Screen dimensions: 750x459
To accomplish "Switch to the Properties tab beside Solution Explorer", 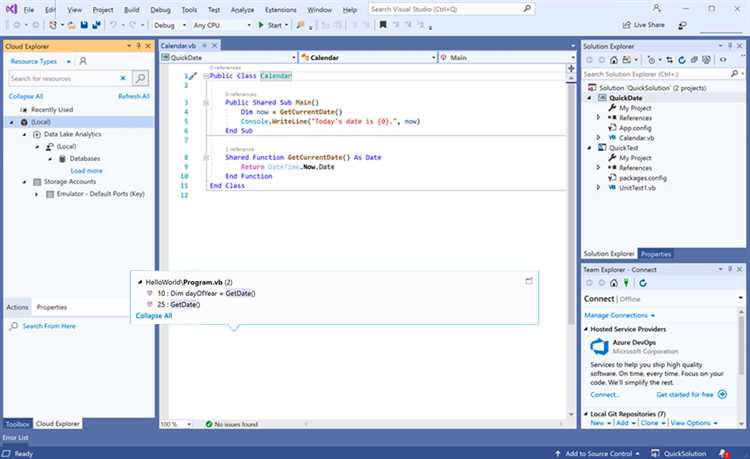I will coord(656,254).
